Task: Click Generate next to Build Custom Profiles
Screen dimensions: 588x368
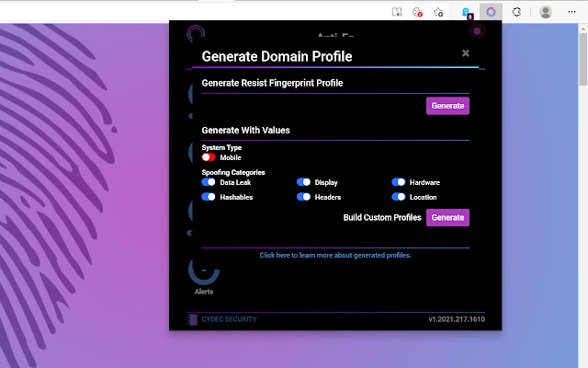Action: click(x=447, y=217)
